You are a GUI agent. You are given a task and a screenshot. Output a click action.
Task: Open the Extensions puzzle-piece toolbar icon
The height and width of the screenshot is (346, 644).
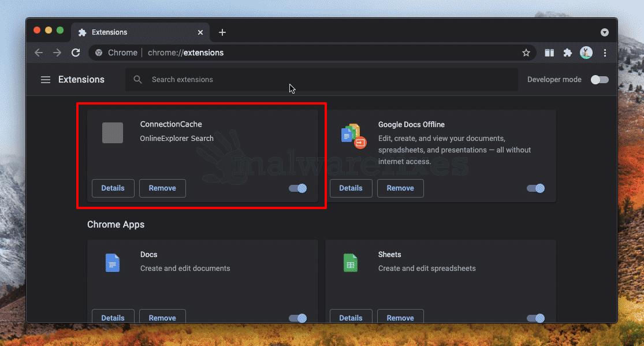568,53
